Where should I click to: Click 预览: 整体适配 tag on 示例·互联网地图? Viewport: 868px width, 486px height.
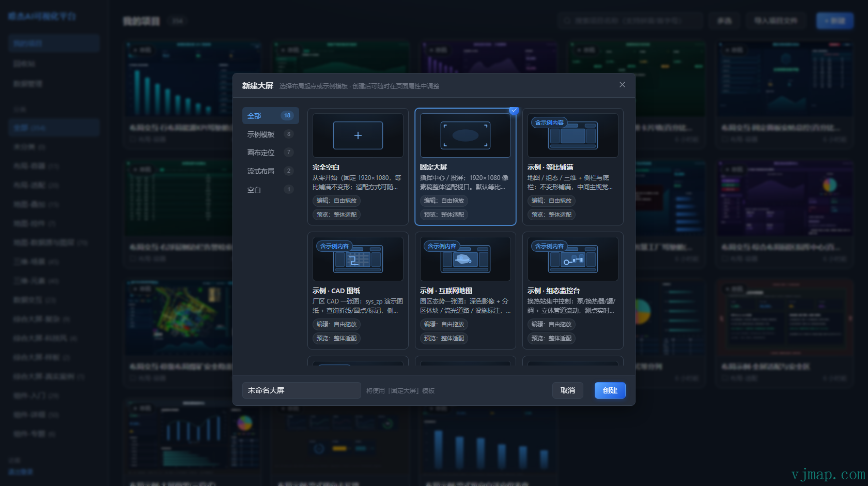[x=444, y=338]
